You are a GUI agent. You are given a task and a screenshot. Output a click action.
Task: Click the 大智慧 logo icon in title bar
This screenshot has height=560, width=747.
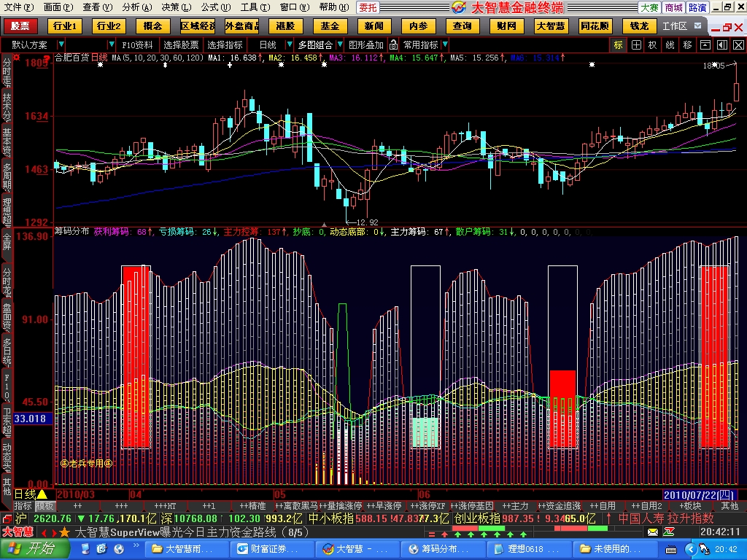click(460, 7)
